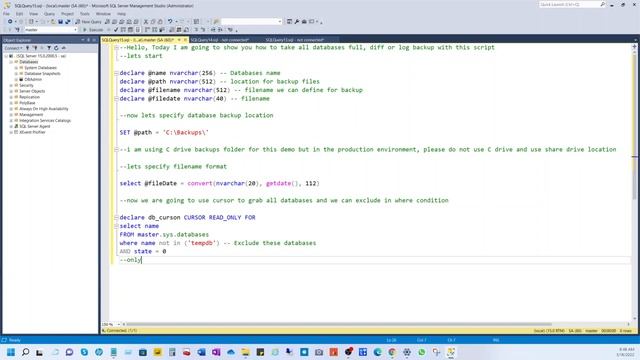This screenshot has height=360, width=640.
Task: Open the Window menu
Action: pos(103,14)
